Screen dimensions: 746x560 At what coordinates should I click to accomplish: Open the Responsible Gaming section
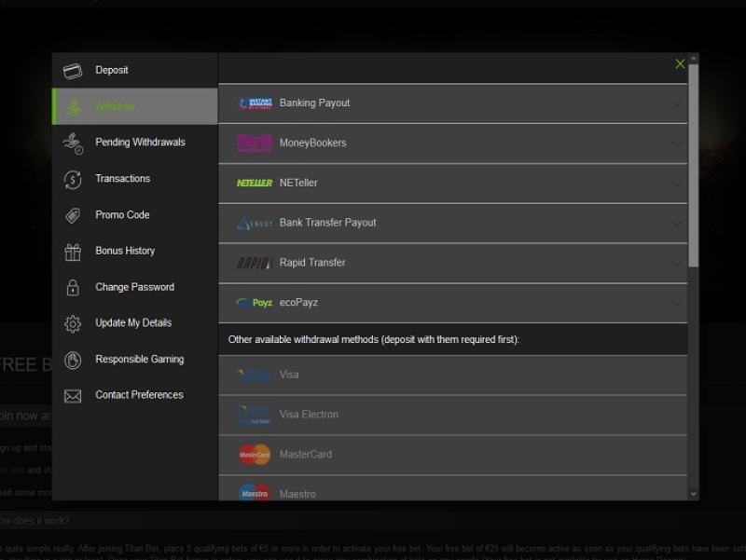[x=135, y=360]
